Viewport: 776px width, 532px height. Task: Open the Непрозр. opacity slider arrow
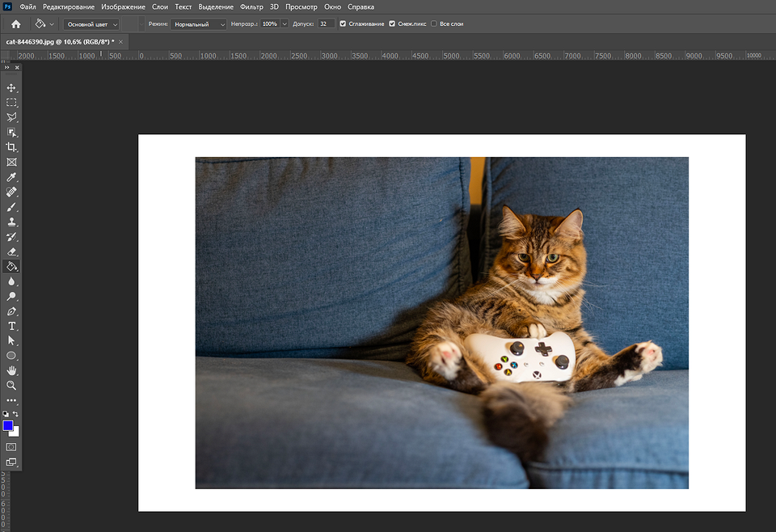coord(285,24)
